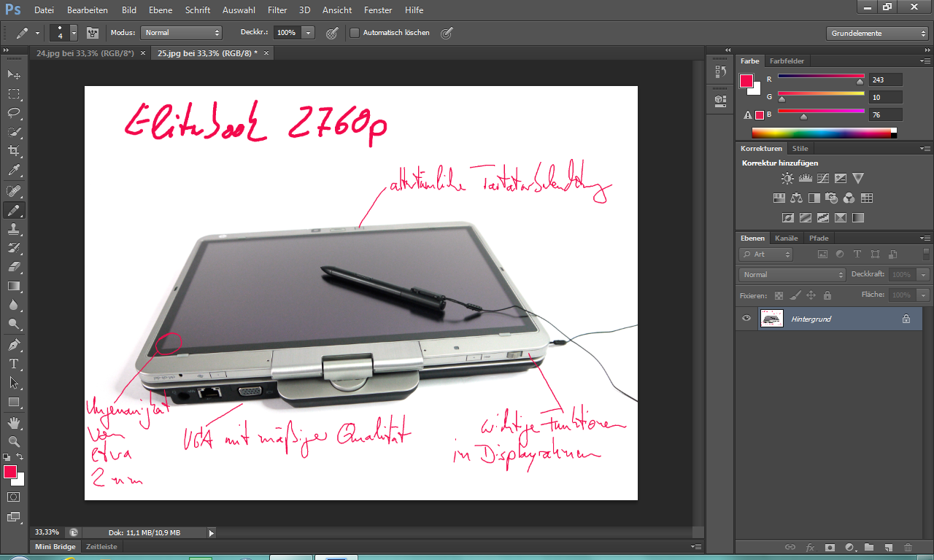Open the Deckkraft dropdown arrow

coord(924,275)
